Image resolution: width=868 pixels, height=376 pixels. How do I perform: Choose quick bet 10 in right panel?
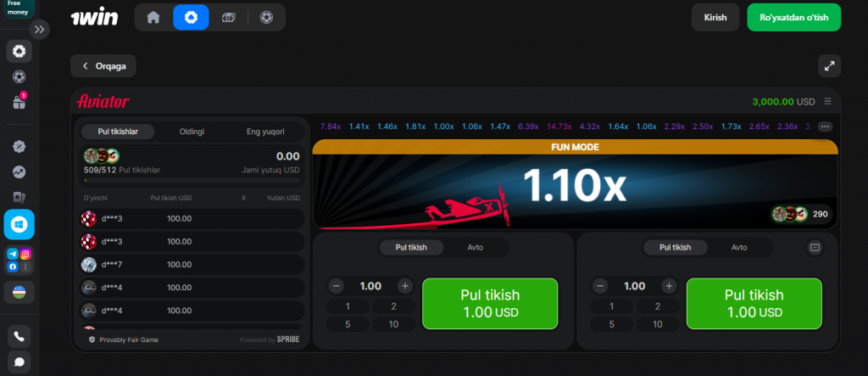pyautogui.click(x=658, y=324)
